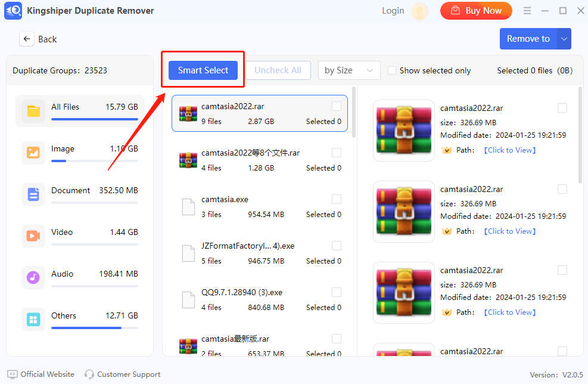Select the Image category icon
The image size is (588, 384).
pos(33,153)
